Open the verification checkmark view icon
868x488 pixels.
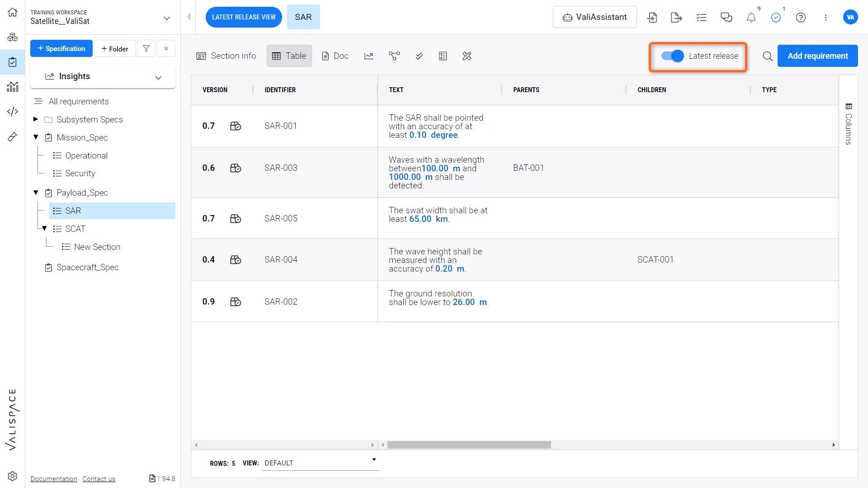[419, 56]
